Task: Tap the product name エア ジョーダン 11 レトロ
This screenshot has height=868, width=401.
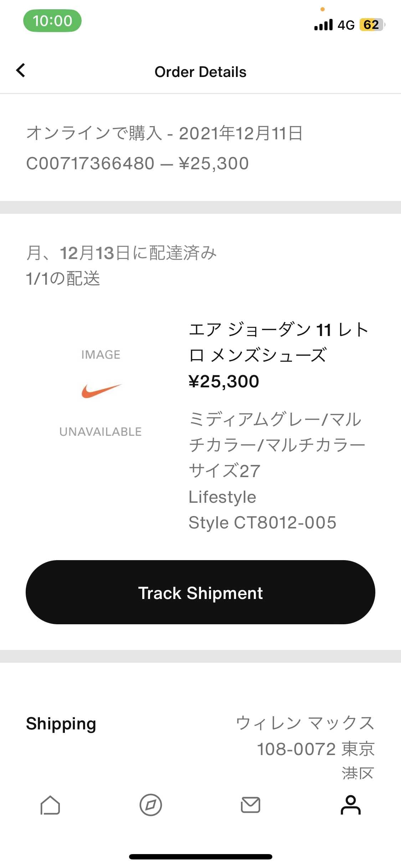Action: (x=279, y=342)
